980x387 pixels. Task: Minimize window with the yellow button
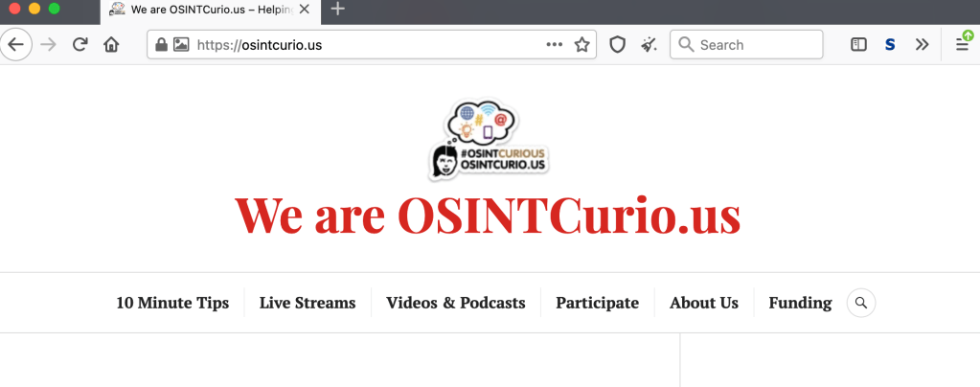(34, 9)
